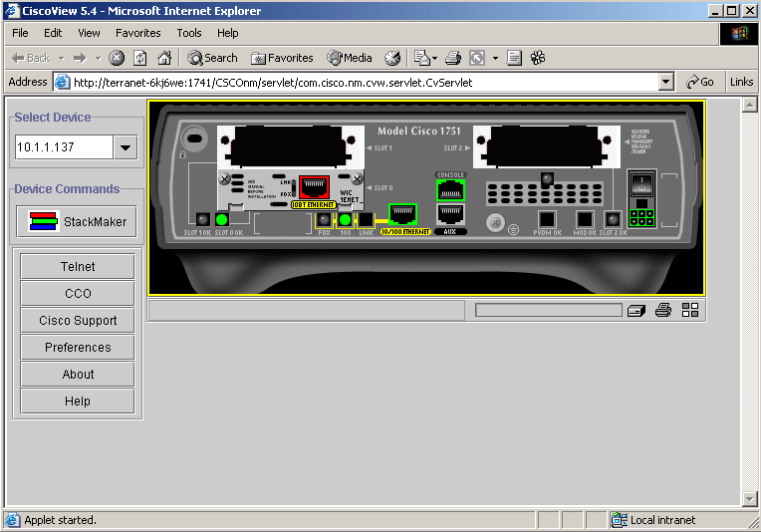The image size is (761, 532).
Task: Click the SLOT 0 OK green LED
Action: pyautogui.click(x=222, y=220)
